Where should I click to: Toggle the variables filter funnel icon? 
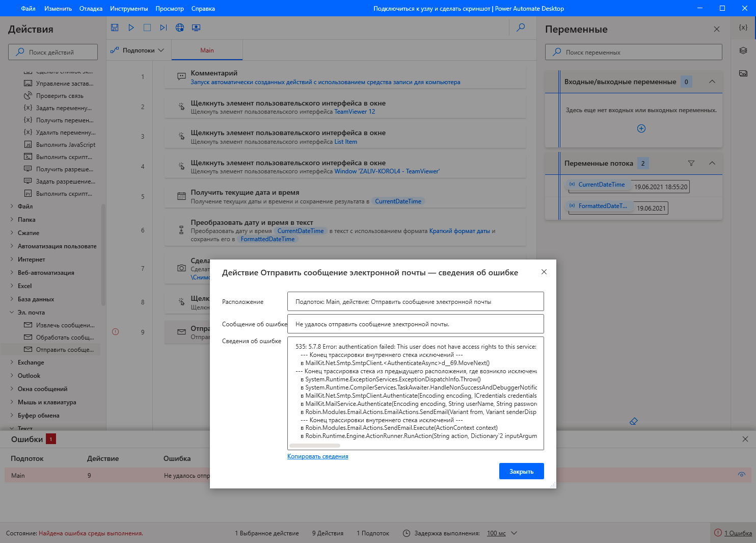[691, 163]
